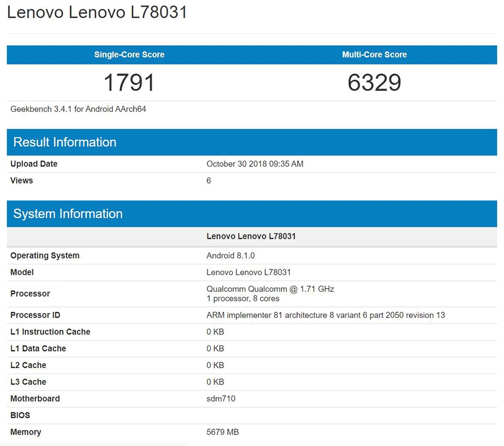The height and width of the screenshot is (446, 504).
Task: Select the 'Upload Date' label
Action: click(x=34, y=164)
